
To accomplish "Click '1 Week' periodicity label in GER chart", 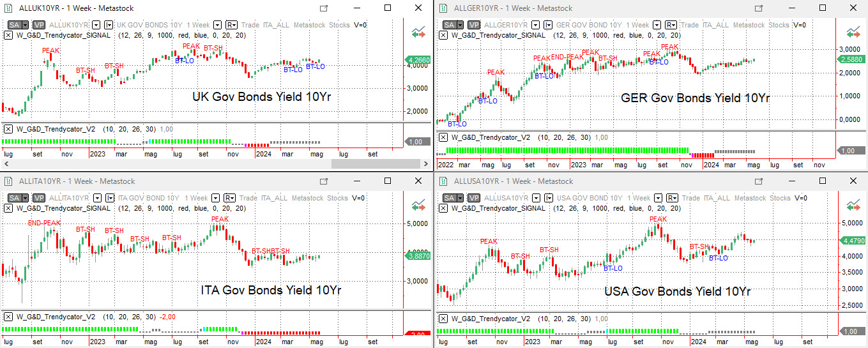I will [637, 25].
